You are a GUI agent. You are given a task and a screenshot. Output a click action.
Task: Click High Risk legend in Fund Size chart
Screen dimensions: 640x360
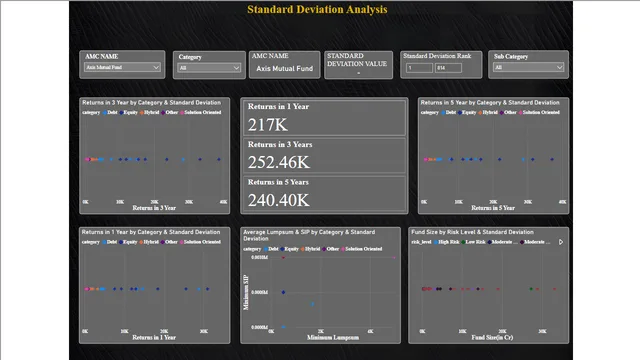[447, 242]
